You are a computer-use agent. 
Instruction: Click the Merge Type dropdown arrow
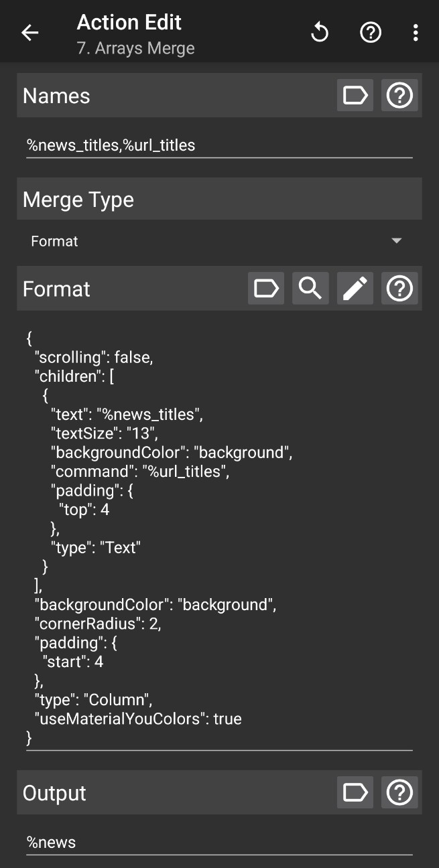pyautogui.click(x=397, y=241)
